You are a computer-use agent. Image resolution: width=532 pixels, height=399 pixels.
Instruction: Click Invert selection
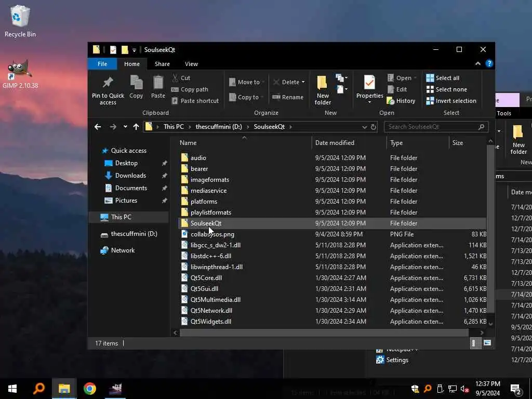coord(451,101)
